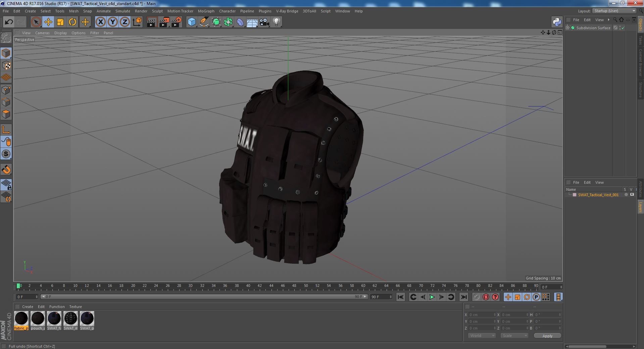This screenshot has width=644, height=349.
Task: Add a Camera object
Action: (x=264, y=22)
